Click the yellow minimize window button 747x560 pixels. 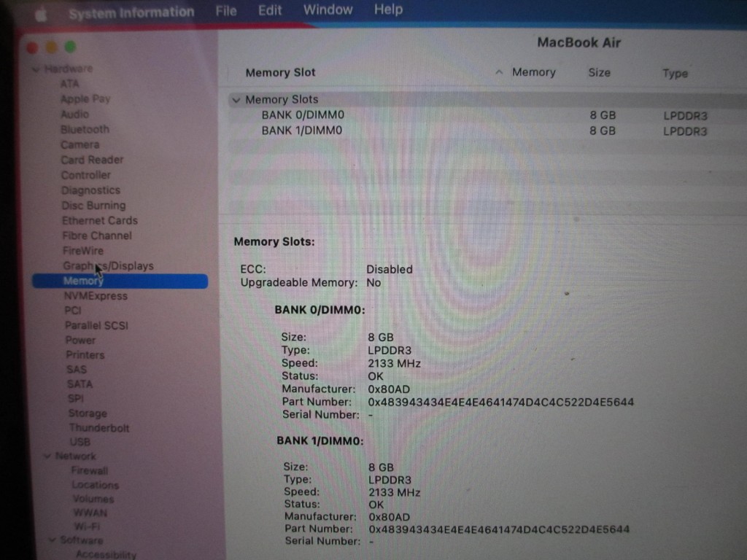pos(52,47)
